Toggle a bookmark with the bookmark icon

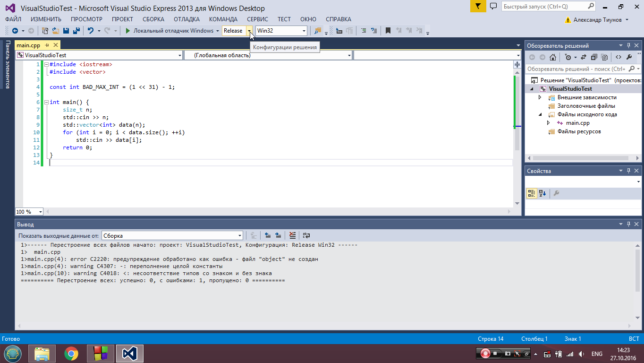[388, 31]
